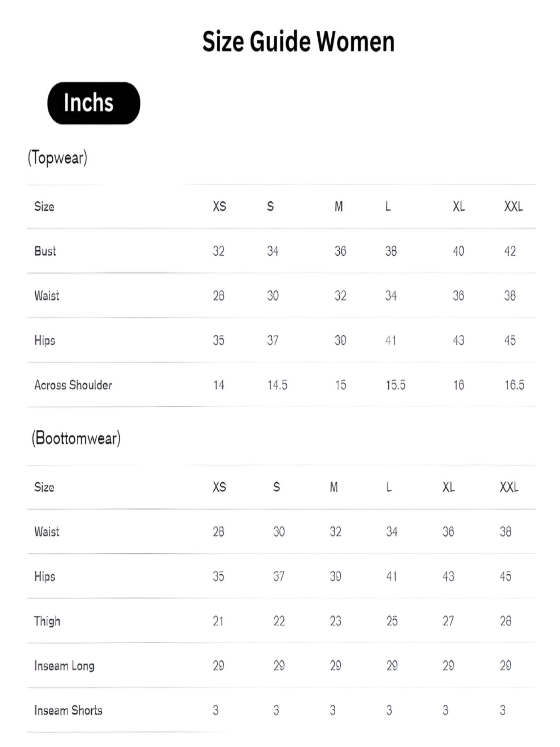The width and height of the screenshot is (560, 747).
Task: Click the Across Shoulder row label
Action: point(73,385)
